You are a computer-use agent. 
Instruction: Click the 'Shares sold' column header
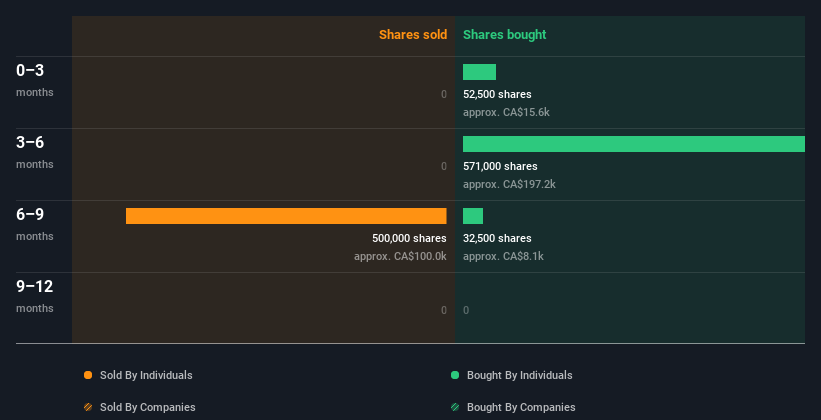(x=413, y=35)
